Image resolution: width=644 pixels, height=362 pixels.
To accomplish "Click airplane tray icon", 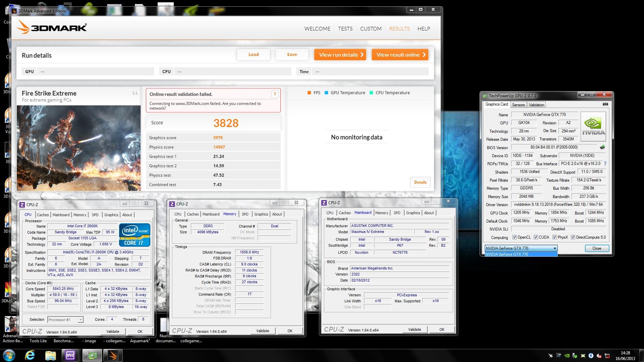I will (550, 356).
